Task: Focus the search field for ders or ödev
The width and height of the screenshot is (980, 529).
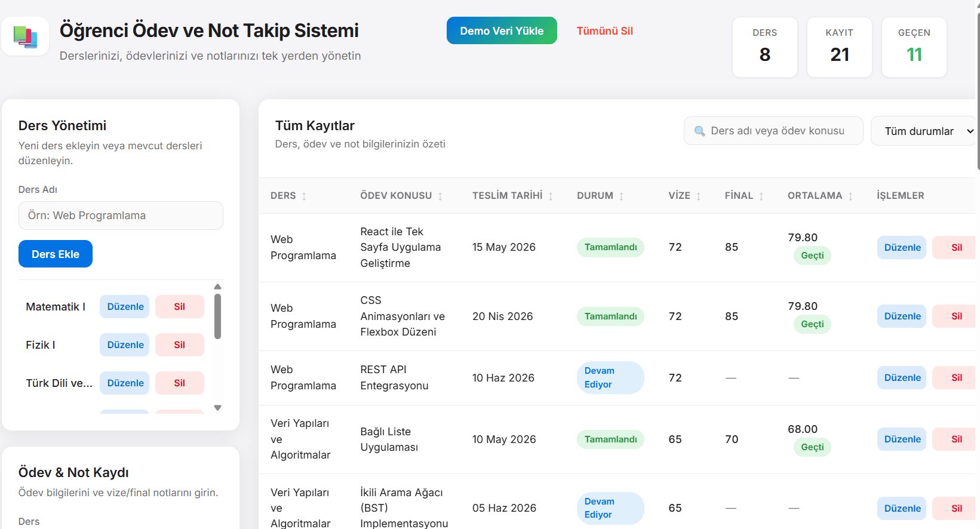Action: coord(773,131)
